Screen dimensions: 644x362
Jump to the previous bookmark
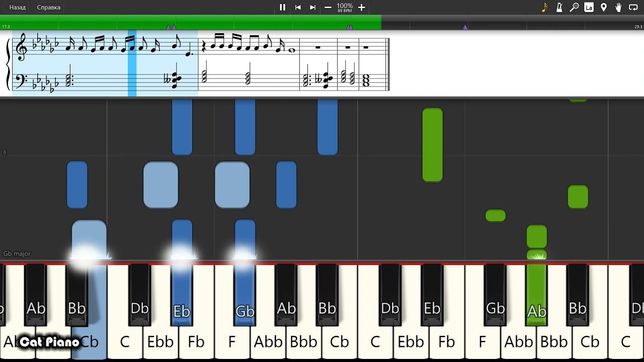[x=298, y=7]
